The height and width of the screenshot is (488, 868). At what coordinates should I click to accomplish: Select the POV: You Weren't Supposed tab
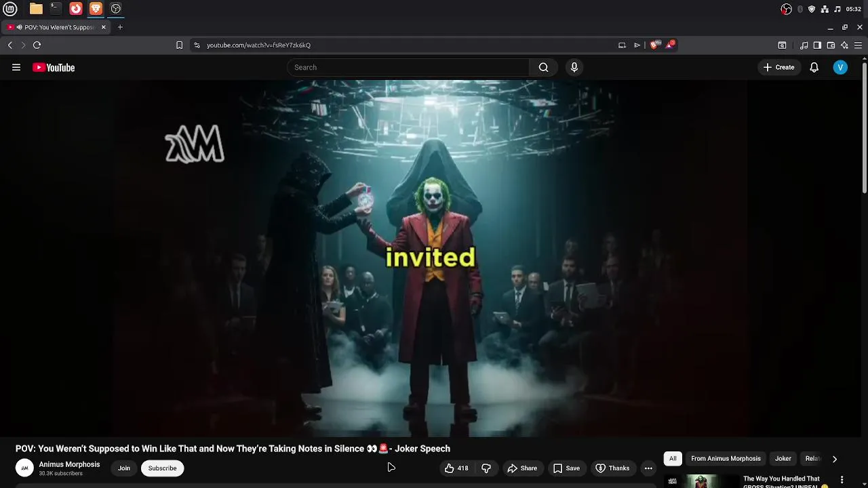56,27
